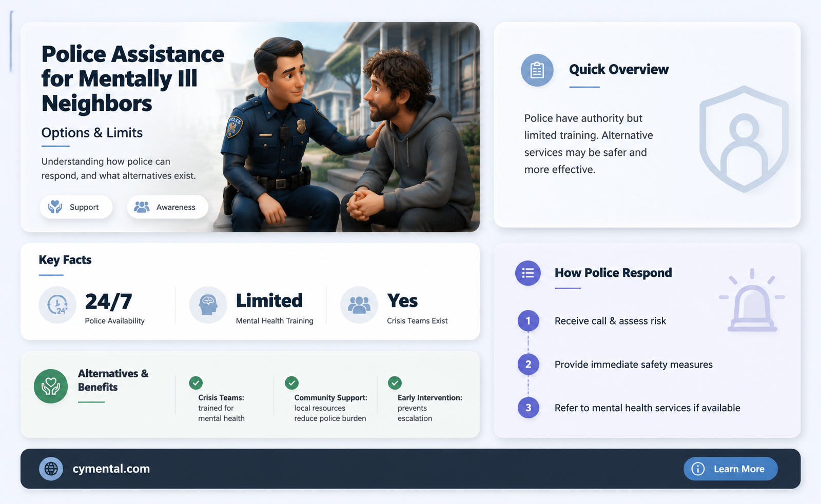The height and width of the screenshot is (504, 821).
Task: Click the Community Support: benefit title
Action: (330, 398)
